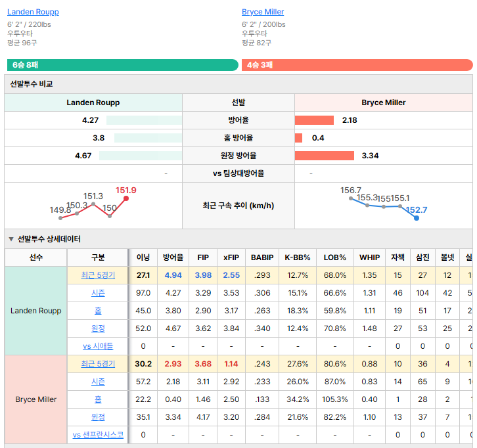The image size is (477, 448).
Task: Open Bryce Miller's 원정 stats link
Action: [98, 416]
